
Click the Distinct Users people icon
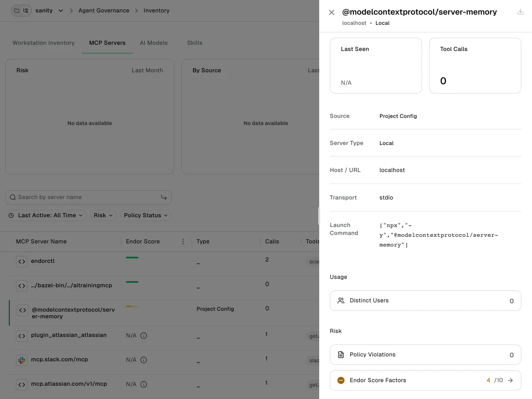click(341, 301)
